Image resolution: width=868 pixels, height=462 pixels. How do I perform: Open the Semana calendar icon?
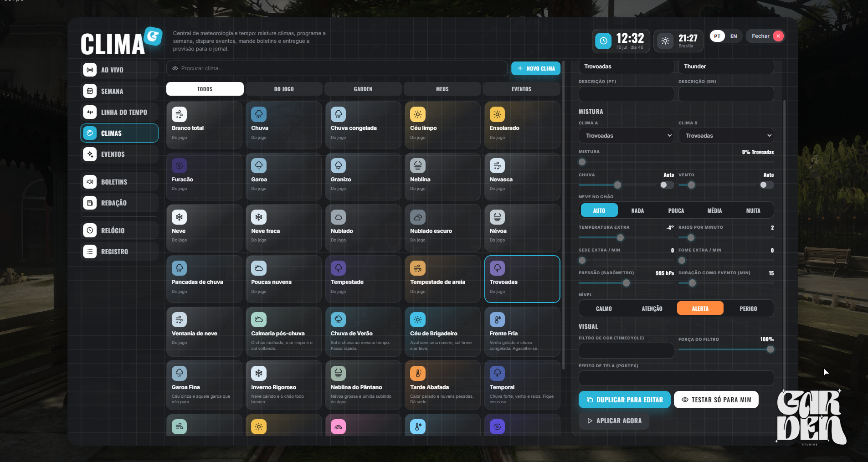pyautogui.click(x=90, y=91)
